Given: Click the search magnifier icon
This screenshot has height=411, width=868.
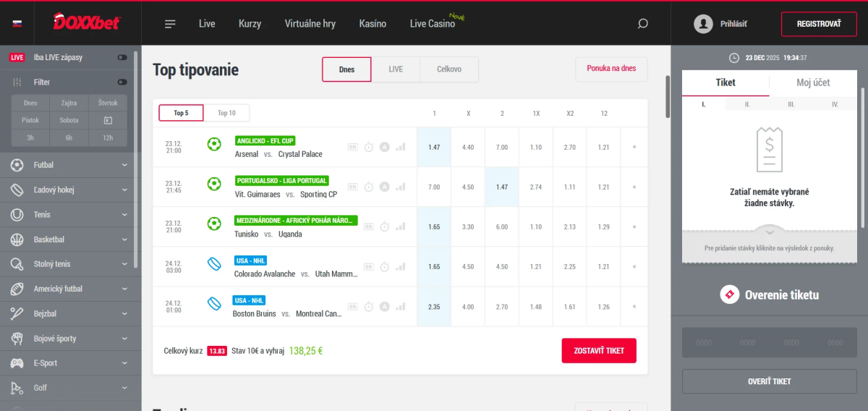Looking at the screenshot, I should 642,24.
